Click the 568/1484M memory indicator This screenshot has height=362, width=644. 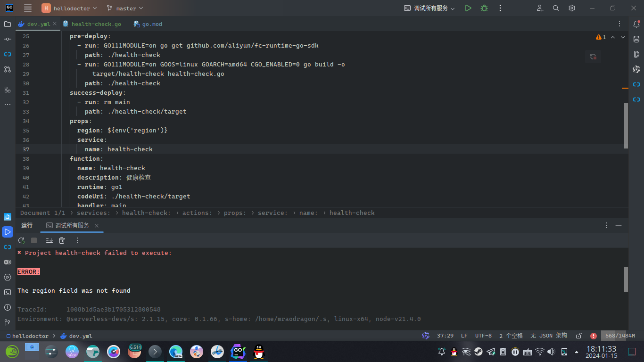(x=620, y=336)
